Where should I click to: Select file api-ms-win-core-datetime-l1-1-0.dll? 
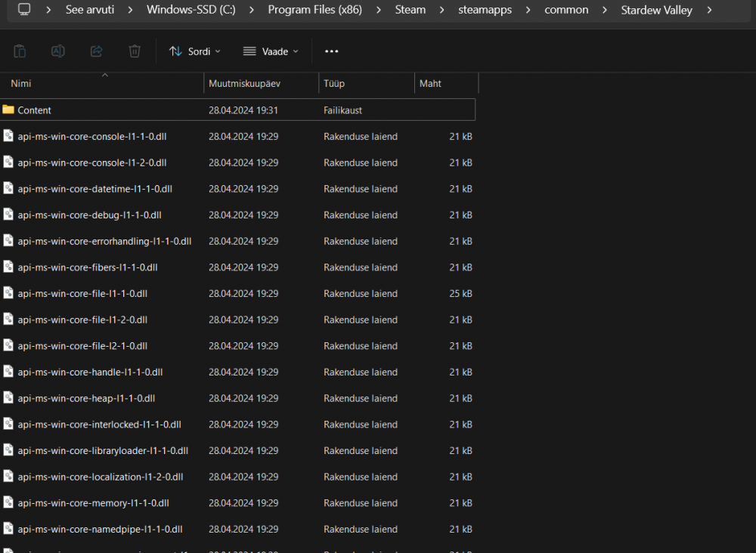[95, 189]
